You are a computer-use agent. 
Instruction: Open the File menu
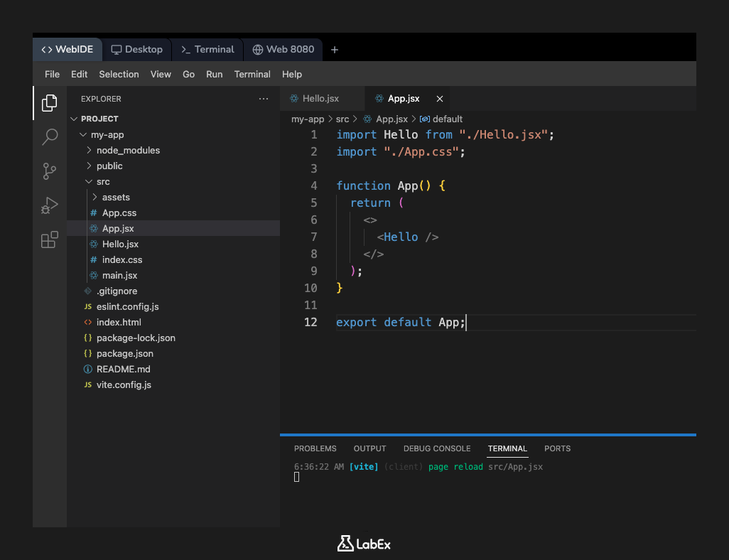52,74
